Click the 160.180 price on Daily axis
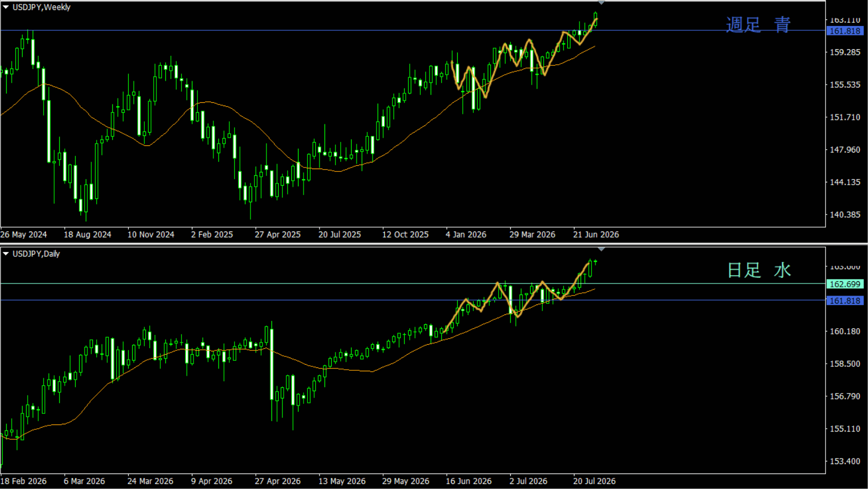 pyautogui.click(x=845, y=331)
